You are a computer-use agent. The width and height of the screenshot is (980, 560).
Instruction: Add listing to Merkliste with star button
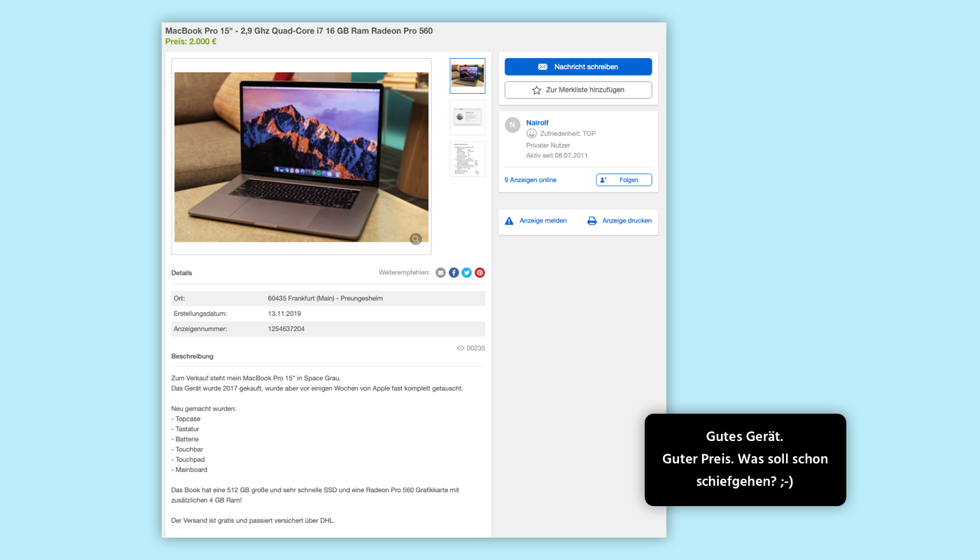point(578,90)
